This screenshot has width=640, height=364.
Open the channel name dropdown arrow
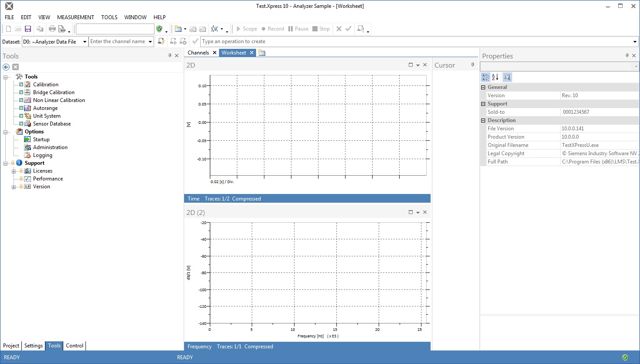pos(150,42)
